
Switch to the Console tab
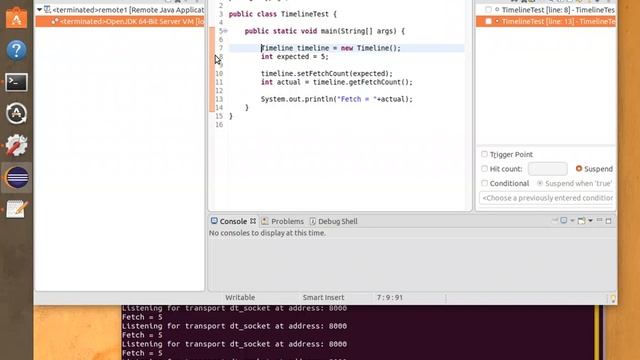point(233,221)
